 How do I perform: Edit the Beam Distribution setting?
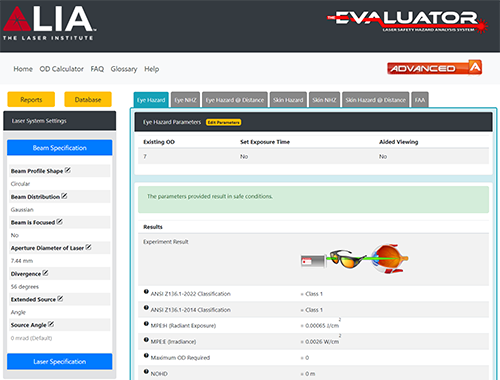tap(64, 196)
